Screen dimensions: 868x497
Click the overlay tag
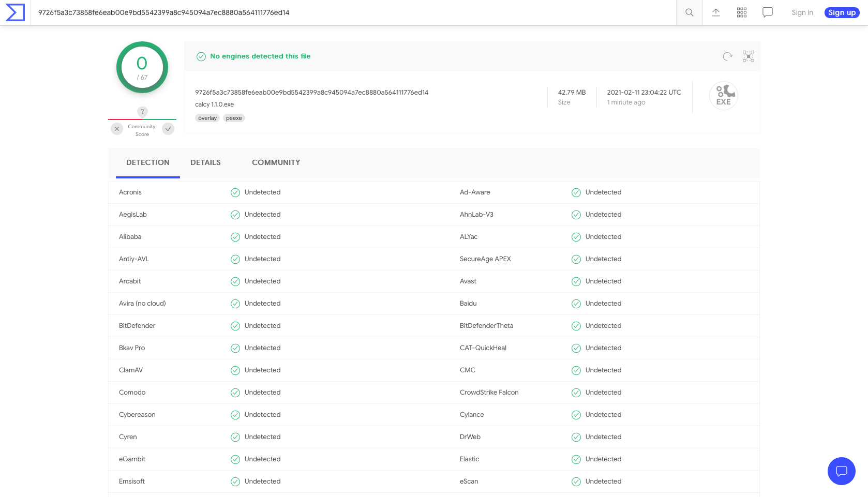pos(207,118)
